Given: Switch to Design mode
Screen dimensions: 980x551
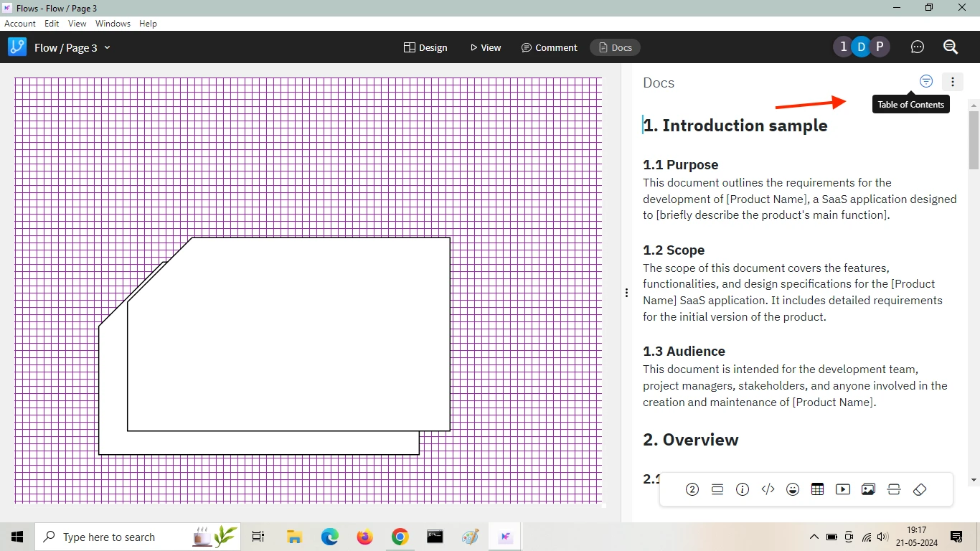Looking at the screenshot, I should (425, 47).
